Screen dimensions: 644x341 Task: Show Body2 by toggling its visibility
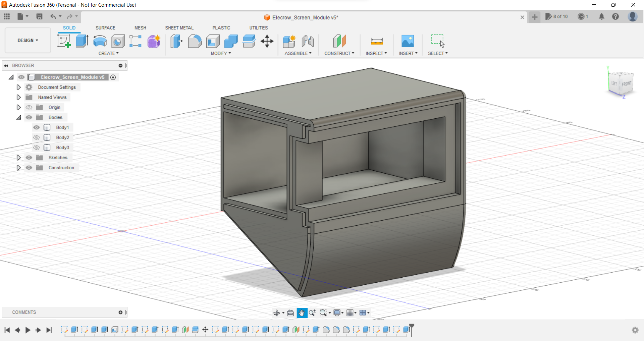(x=37, y=137)
